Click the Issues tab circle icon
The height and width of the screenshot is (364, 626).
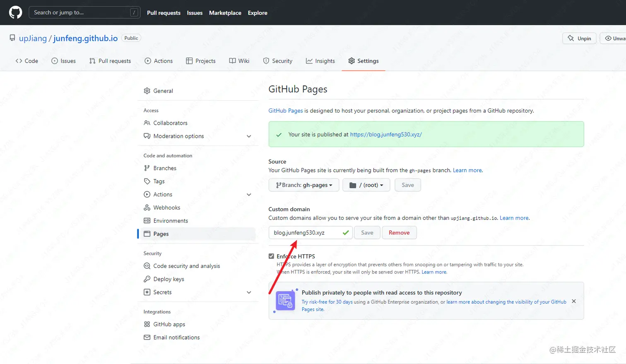click(55, 61)
